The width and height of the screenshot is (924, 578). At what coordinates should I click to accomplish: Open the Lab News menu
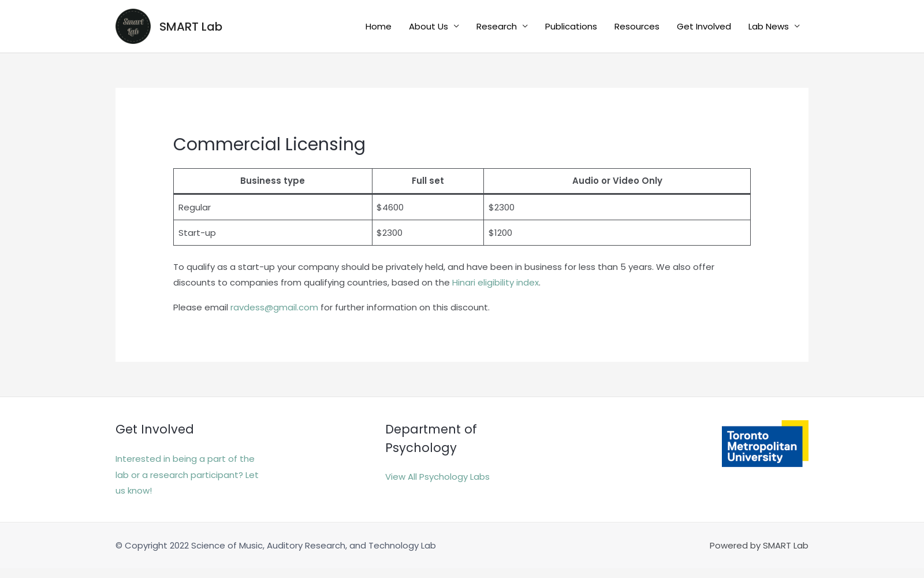point(769,27)
